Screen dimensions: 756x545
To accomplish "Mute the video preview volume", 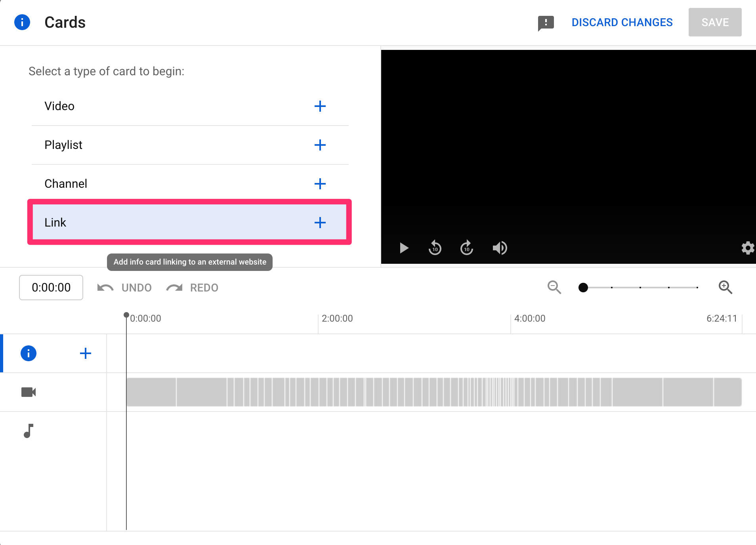I will coord(500,248).
